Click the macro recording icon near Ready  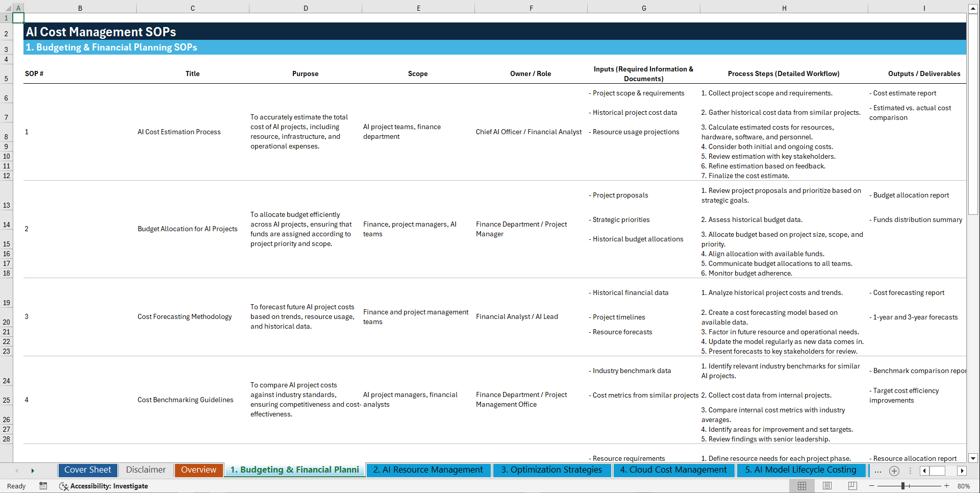[x=43, y=486]
